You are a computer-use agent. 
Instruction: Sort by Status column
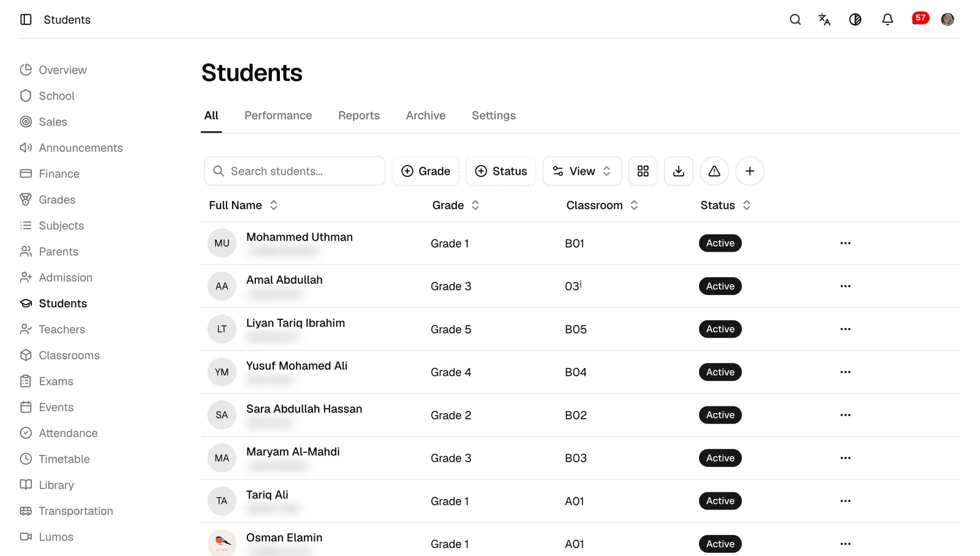(x=726, y=205)
